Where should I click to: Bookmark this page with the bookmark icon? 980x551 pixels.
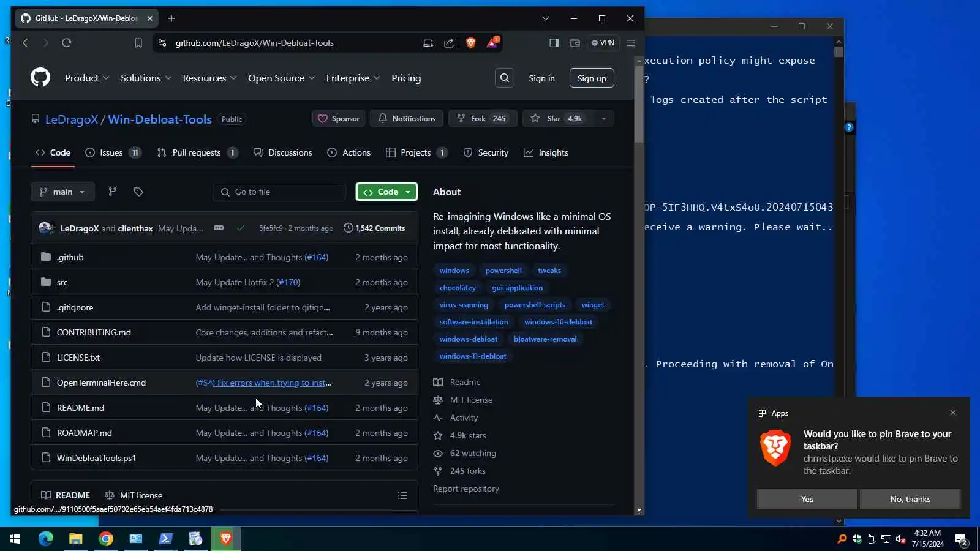[138, 43]
